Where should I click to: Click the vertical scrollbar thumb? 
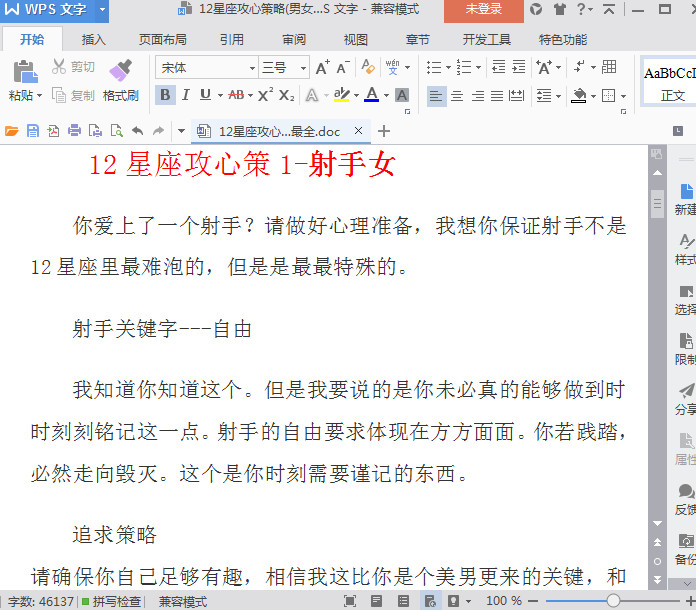click(657, 204)
